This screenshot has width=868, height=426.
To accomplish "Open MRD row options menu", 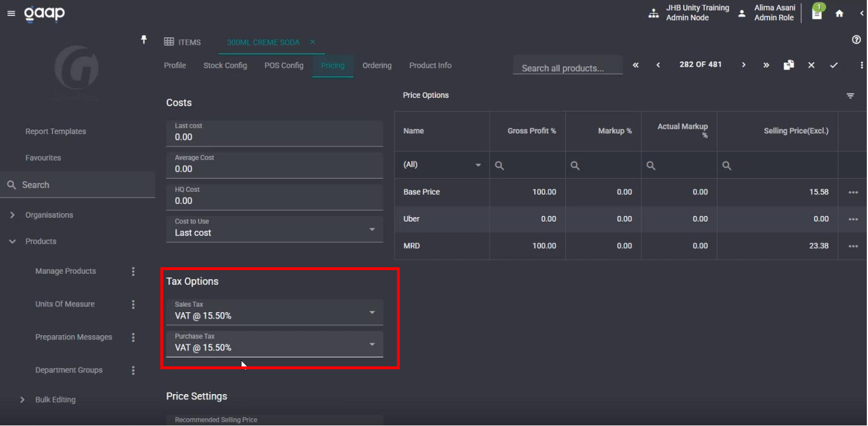I will pos(853,246).
